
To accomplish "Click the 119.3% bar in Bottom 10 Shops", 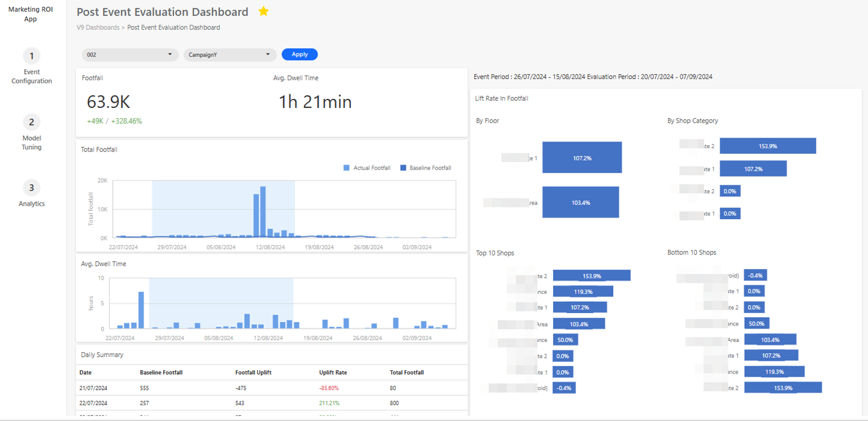I will point(774,372).
